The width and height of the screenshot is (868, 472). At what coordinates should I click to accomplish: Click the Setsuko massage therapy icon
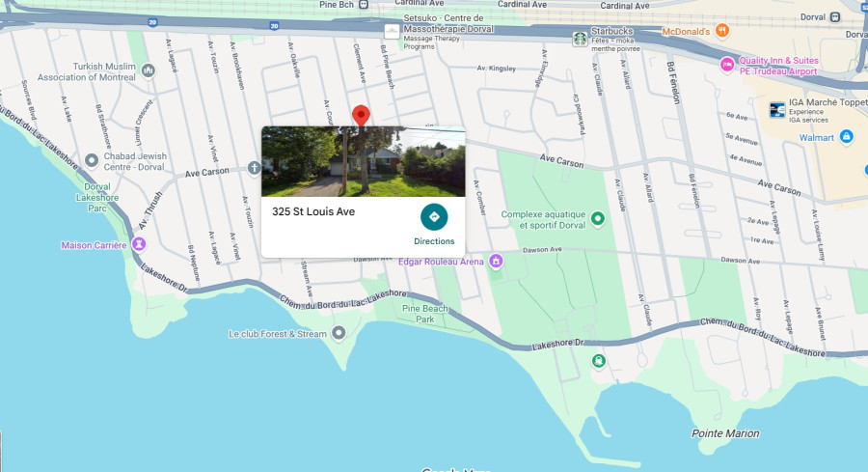(392, 31)
